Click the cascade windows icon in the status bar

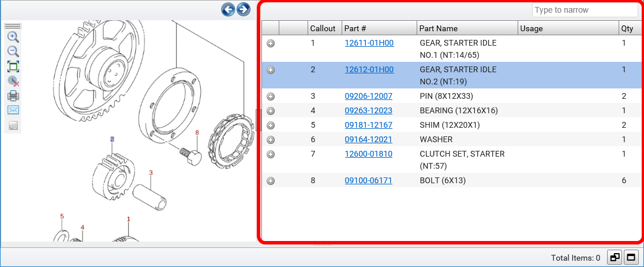click(x=615, y=258)
